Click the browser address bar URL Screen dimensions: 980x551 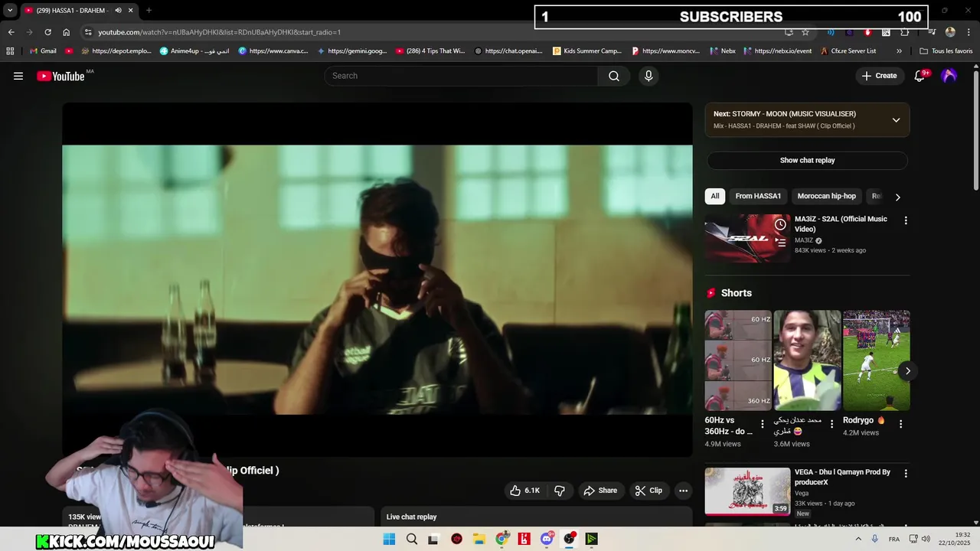click(220, 32)
